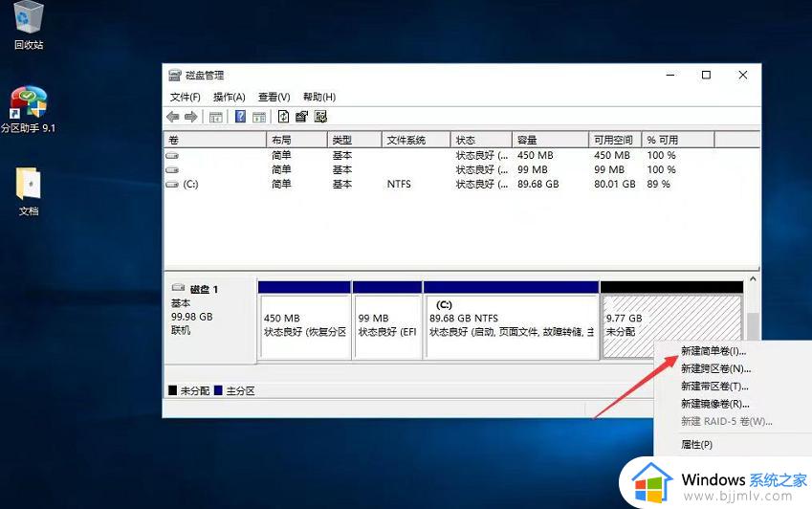812x509 pixels.
Task: Select the 450 MB recovery partition block
Action: (x=304, y=320)
